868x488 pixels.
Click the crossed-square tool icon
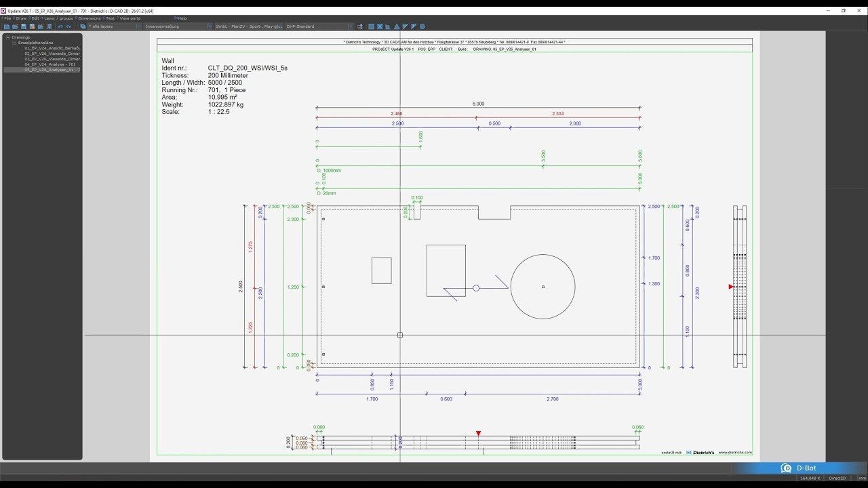point(380,26)
